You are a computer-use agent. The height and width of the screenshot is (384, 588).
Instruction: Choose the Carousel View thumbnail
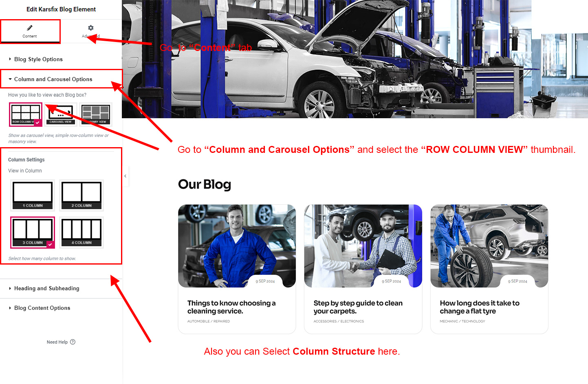coord(61,115)
